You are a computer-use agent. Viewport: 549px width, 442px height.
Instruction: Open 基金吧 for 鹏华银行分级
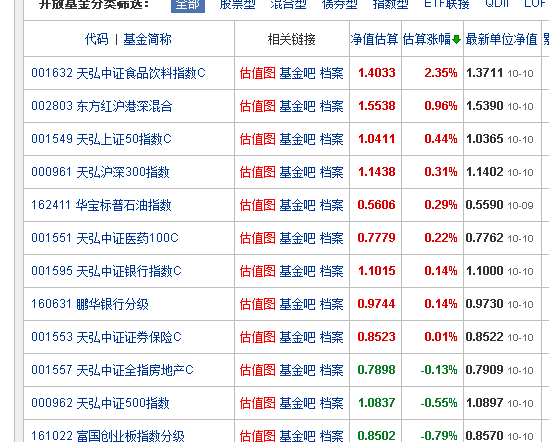coord(298,304)
